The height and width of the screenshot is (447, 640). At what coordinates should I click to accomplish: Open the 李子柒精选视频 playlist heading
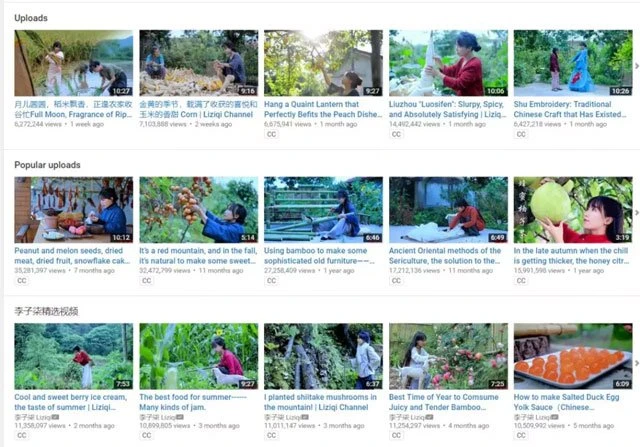[46, 311]
